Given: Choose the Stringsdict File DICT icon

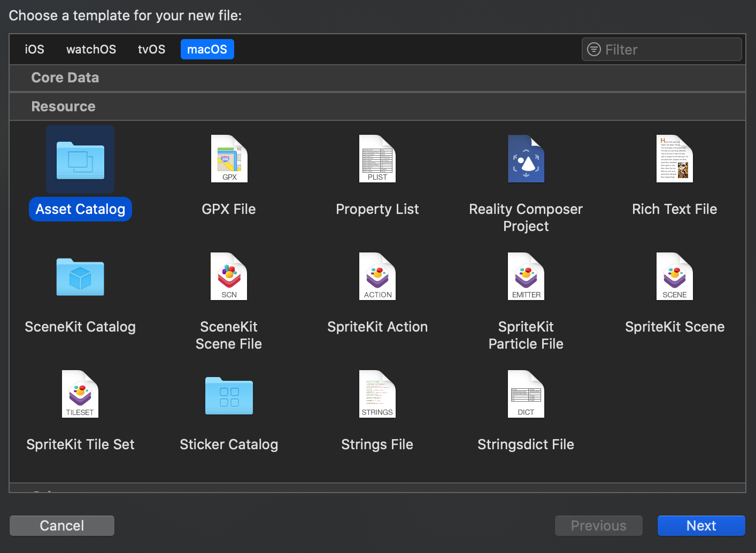Looking at the screenshot, I should pyautogui.click(x=526, y=394).
